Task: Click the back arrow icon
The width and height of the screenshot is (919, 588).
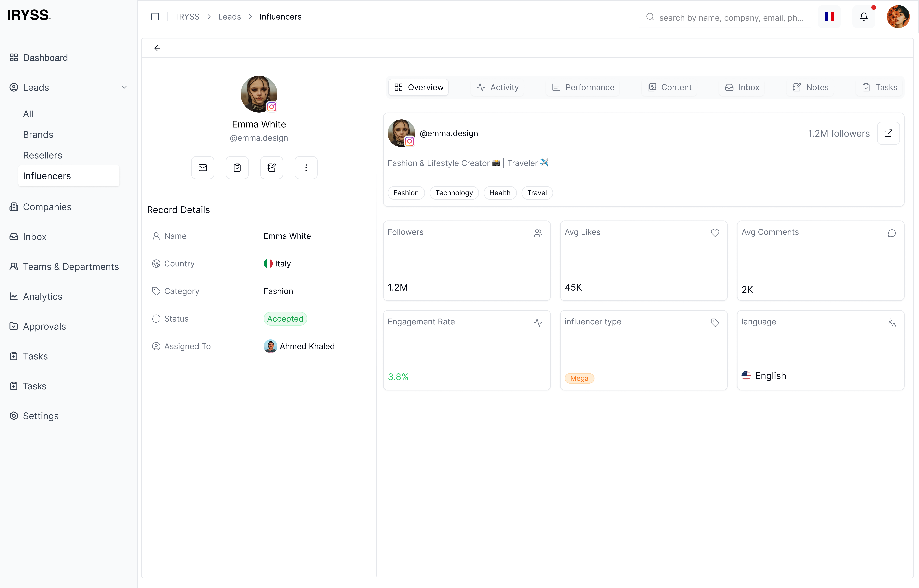Action: click(157, 48)
